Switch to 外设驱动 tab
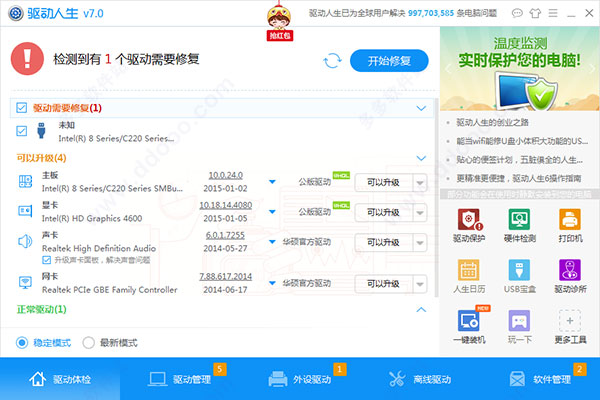The height and width of the screenshot is (400, 600). click(x=300, y=379)
